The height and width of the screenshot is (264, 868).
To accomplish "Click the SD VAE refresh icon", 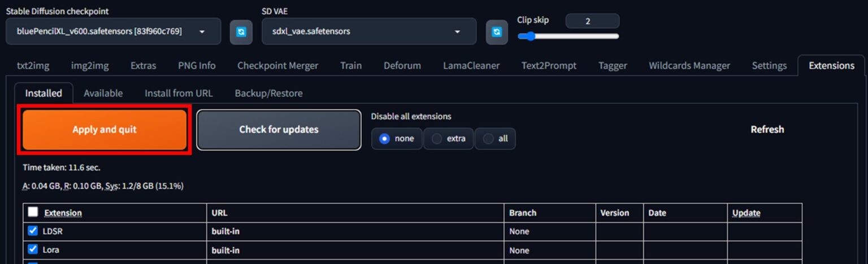I will [x=497, y=32].
